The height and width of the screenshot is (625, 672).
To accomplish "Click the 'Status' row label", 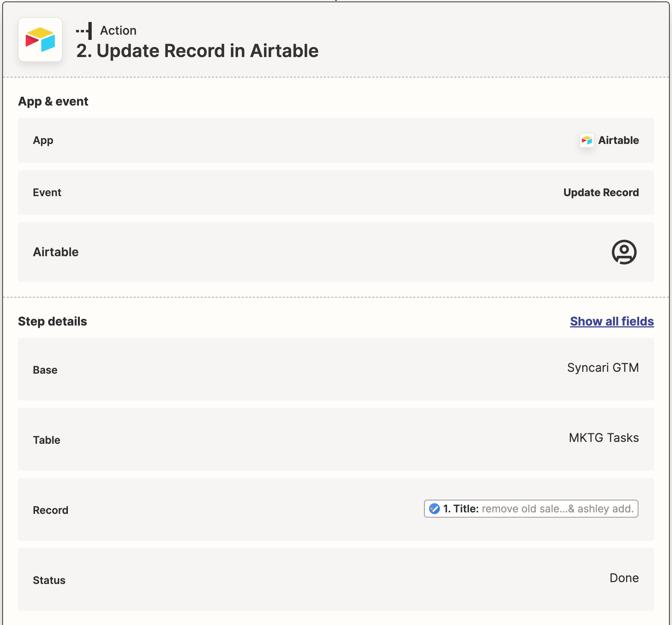I will click(x=49, y=580).
